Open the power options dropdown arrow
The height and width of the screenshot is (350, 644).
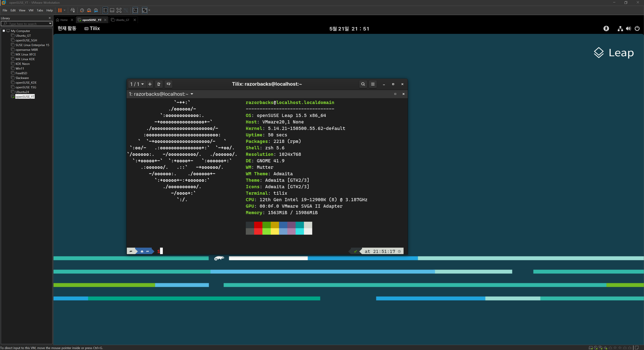point(65,10)
